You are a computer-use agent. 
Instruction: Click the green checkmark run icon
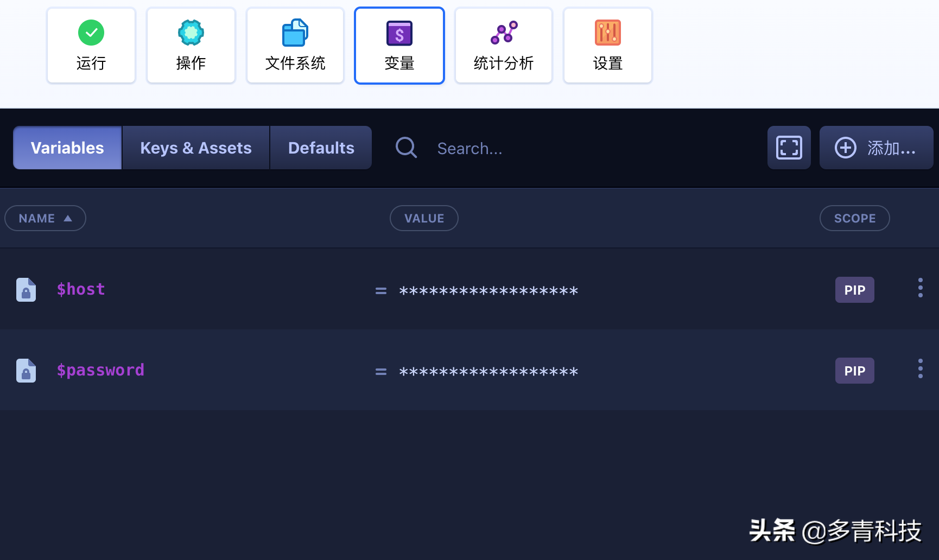91,33
